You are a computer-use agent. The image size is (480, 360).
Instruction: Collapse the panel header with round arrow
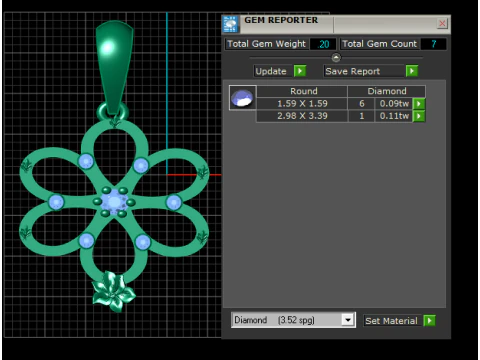pos(336,58)
